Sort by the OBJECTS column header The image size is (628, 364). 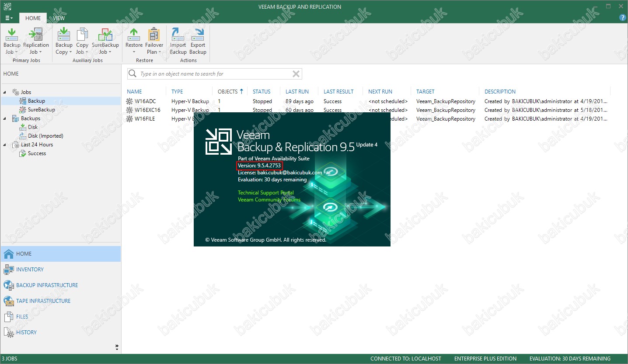(227, 92)
